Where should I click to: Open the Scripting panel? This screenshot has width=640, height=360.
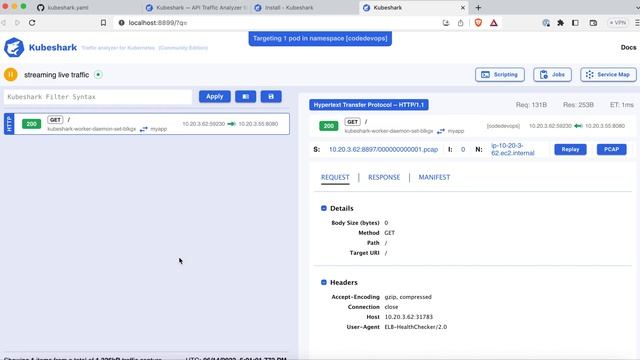coord(500,75)
